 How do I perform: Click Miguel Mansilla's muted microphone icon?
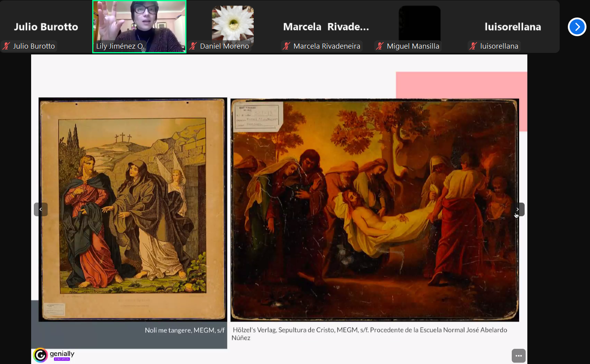(380, 46)
